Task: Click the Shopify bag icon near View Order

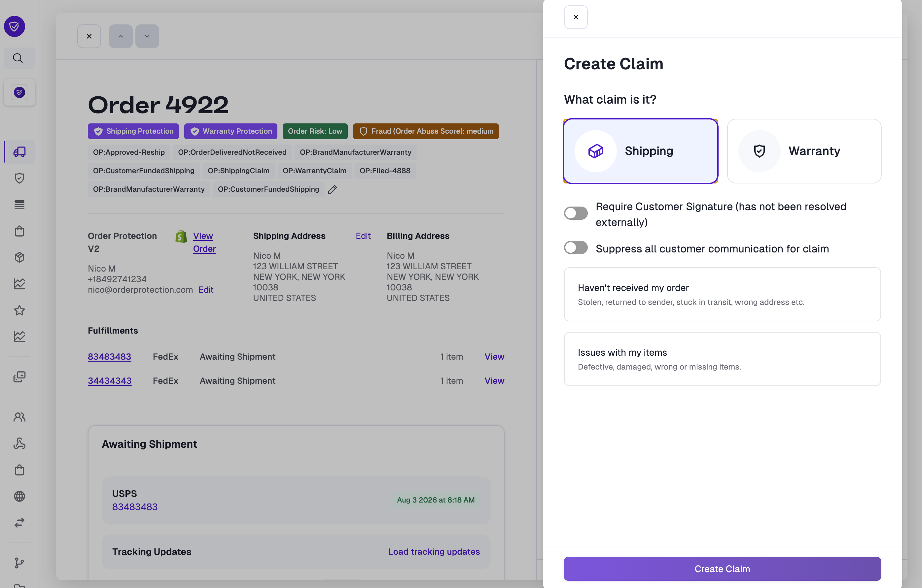Action: 181,237
